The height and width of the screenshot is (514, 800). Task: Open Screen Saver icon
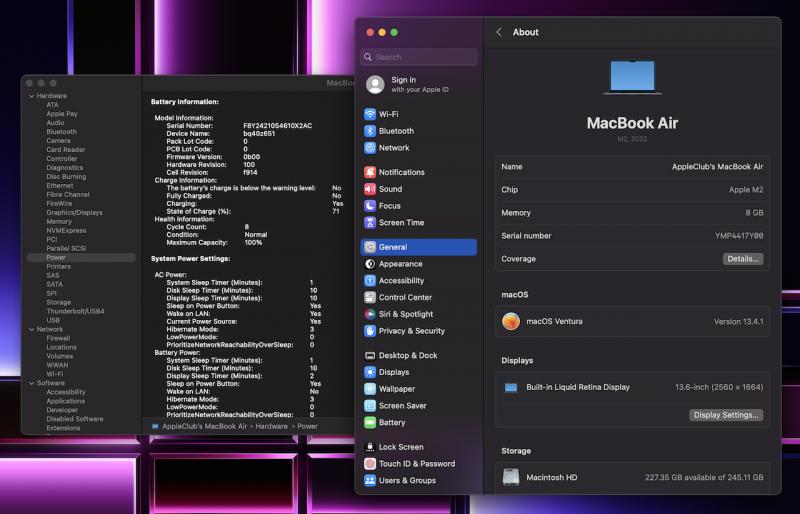click(x=370, y=406)
